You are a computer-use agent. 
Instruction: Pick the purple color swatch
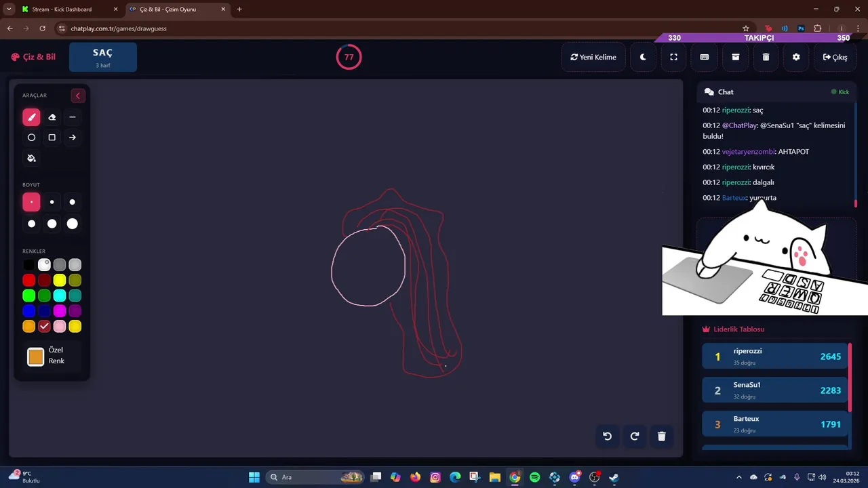[x=75, y=311]
